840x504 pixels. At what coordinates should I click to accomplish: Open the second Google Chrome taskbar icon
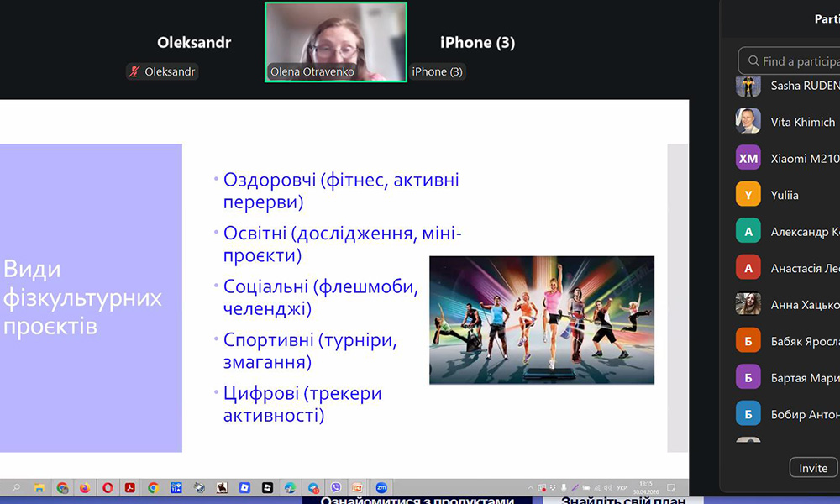[x=153, y=487]
